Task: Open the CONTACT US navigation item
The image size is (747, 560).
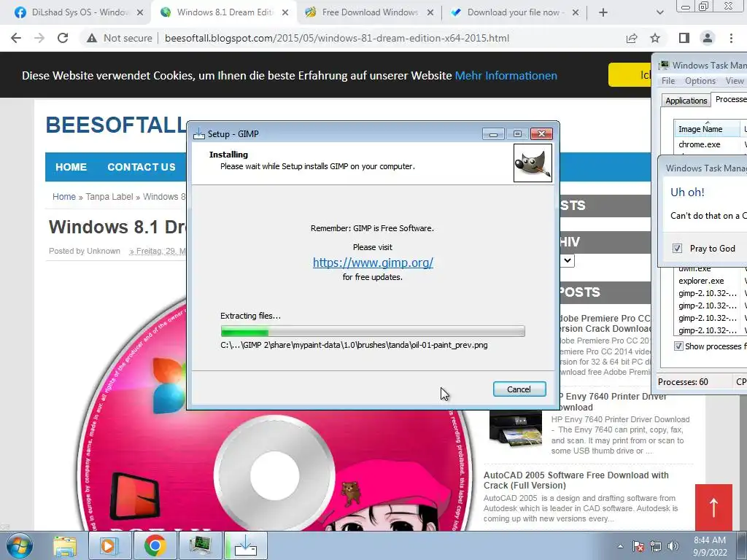Action: (141, 167)
